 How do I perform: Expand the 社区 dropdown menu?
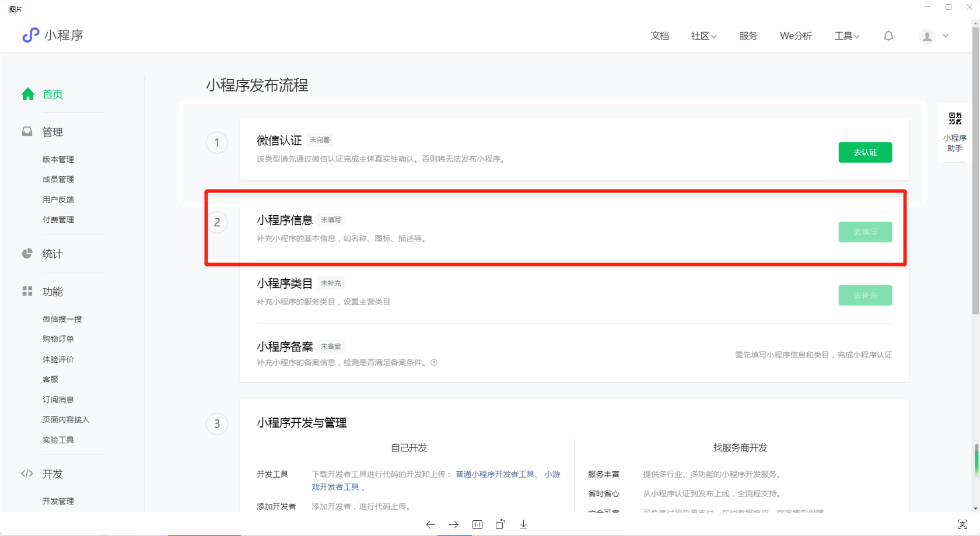(x=703, y=36)
